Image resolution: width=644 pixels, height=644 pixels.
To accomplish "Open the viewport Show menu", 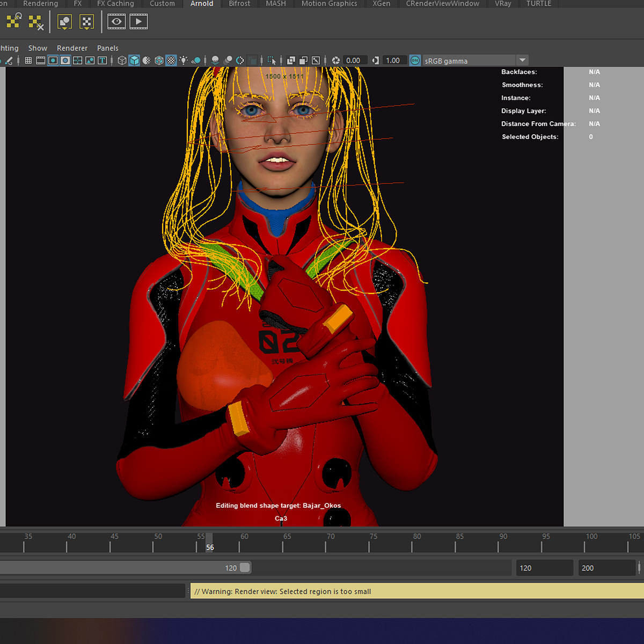I will click(x=38, y=48).
